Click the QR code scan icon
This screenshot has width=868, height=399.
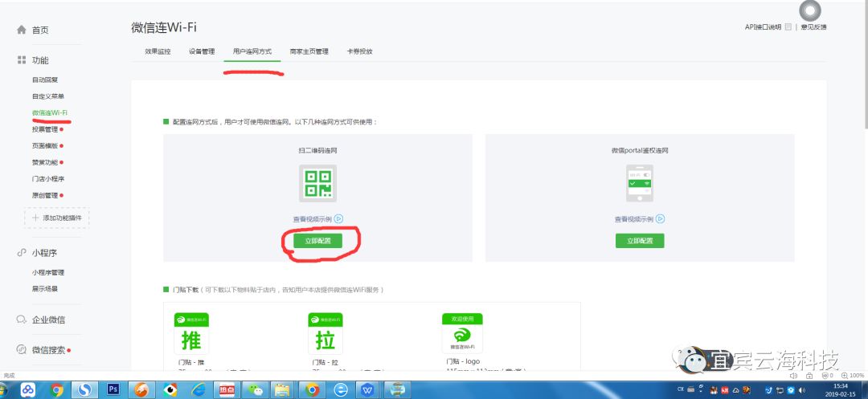(x=317, y=184)
